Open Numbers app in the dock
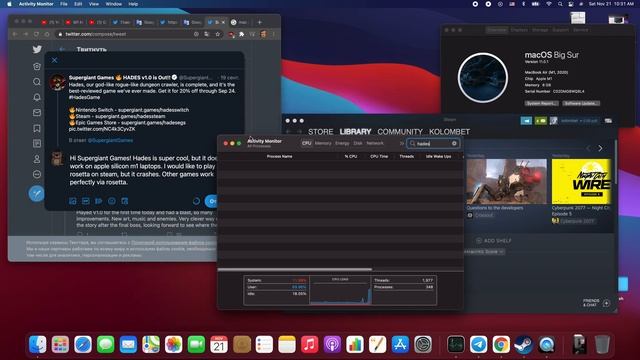The image size is (640, 360). click(x=355, y=344)
